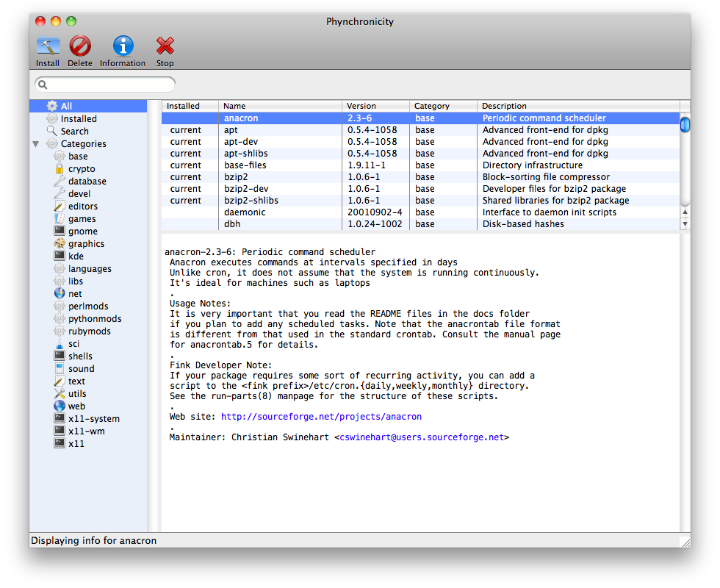Image resolution: width=720 pixels, height=588 pixels.
Task: Click the package list scroll down arrow
Action: tap(685, 224)
